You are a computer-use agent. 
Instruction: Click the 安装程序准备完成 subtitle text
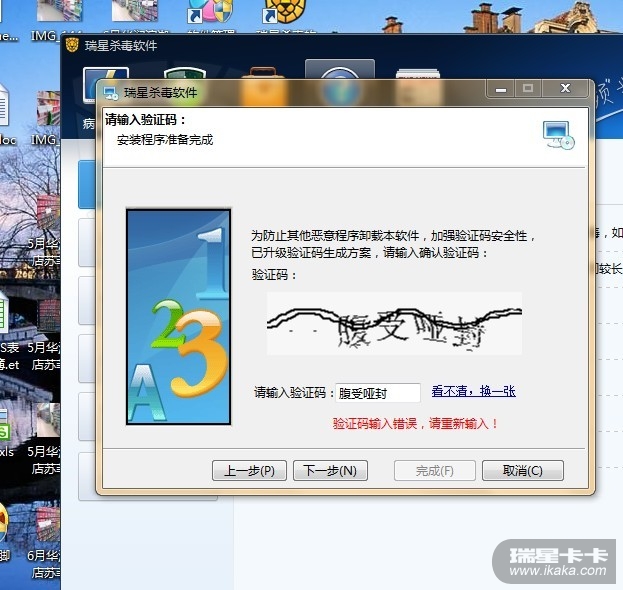(x=165, y=140)
